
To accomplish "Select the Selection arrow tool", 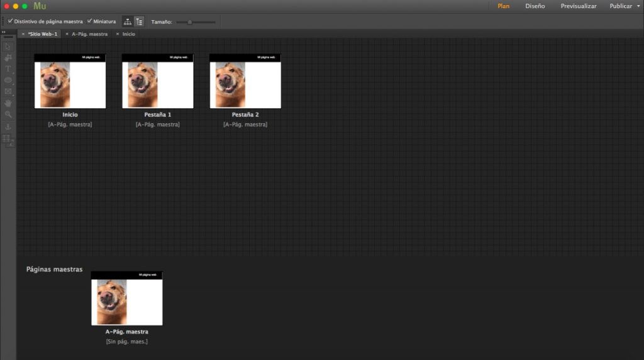I will (x=8, y=46).
